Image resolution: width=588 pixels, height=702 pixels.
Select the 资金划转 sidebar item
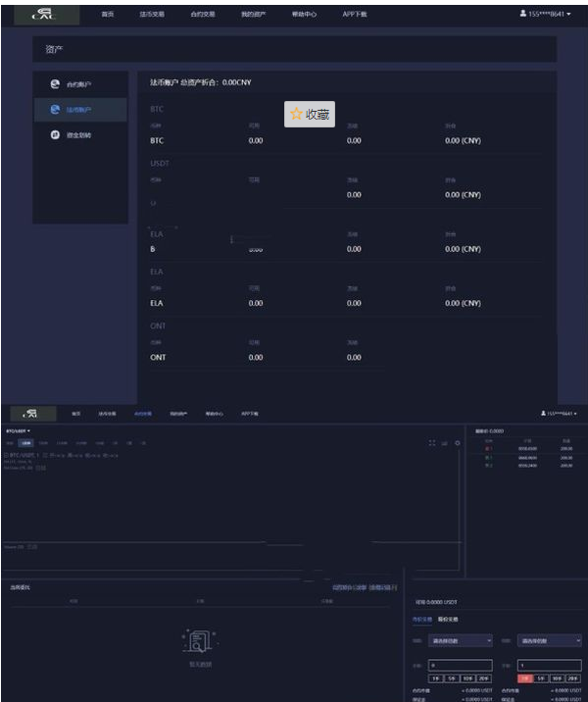80,134
